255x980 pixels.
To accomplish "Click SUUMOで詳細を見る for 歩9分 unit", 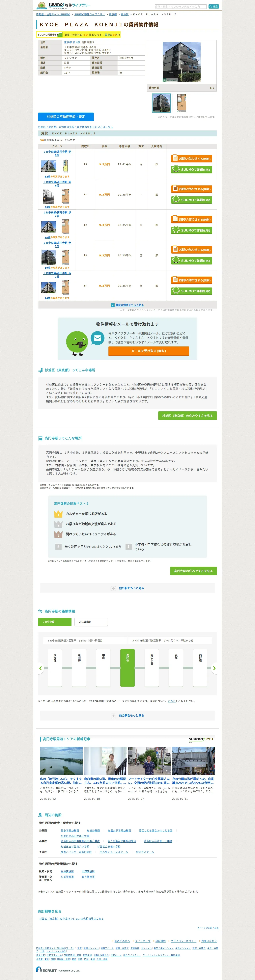I will point(191,200).
